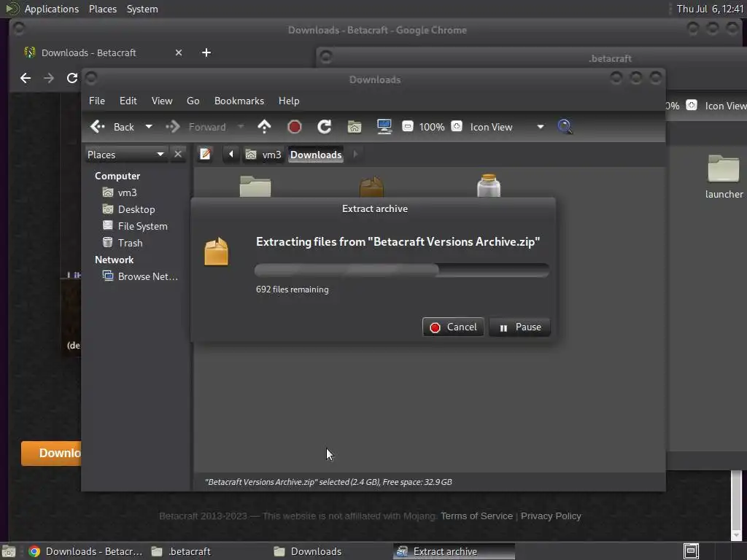Open the Terms of Service link
Screen dimensions: 747x560
point(476,516)
